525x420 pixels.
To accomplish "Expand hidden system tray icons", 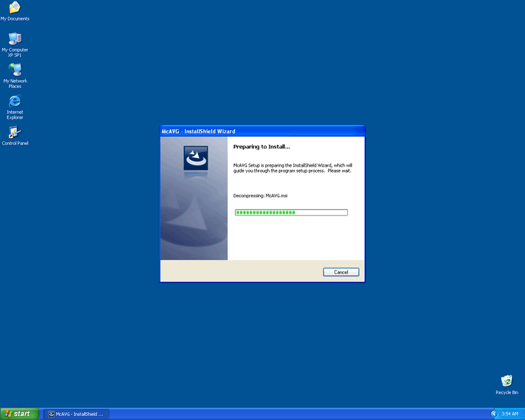I will 494,414.
